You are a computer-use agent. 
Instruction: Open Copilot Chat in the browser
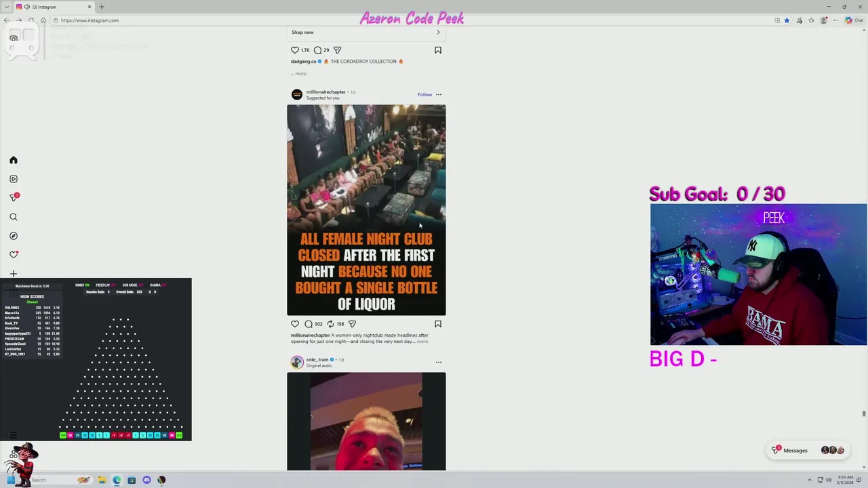[853, 20]
